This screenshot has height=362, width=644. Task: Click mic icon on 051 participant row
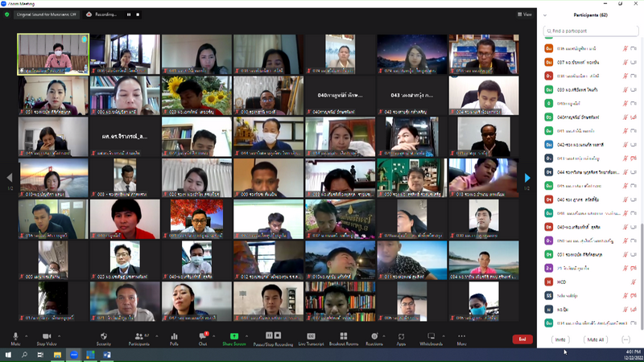coord(625,254)
